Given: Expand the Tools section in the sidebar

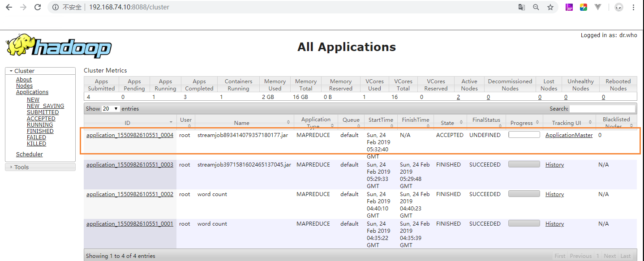Looking at the screenshot, I should pyautogui.click(x=40, y=167).
